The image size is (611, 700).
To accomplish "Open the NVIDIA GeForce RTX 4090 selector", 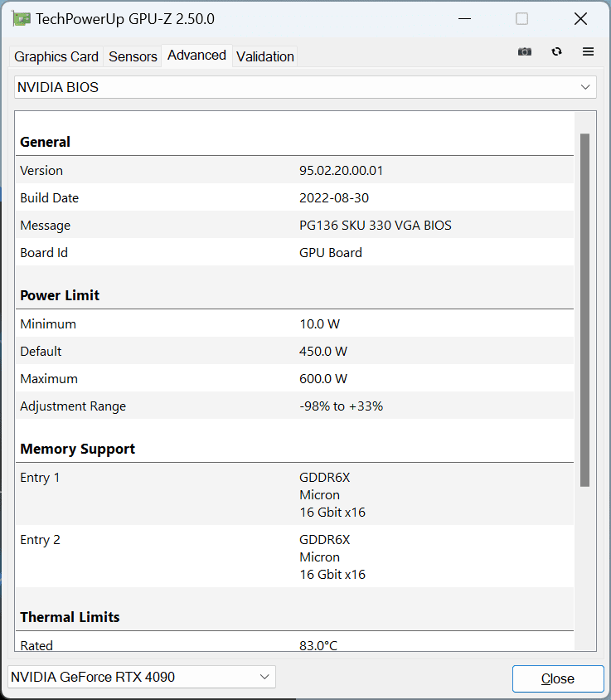I will click(x=141, y=677).
